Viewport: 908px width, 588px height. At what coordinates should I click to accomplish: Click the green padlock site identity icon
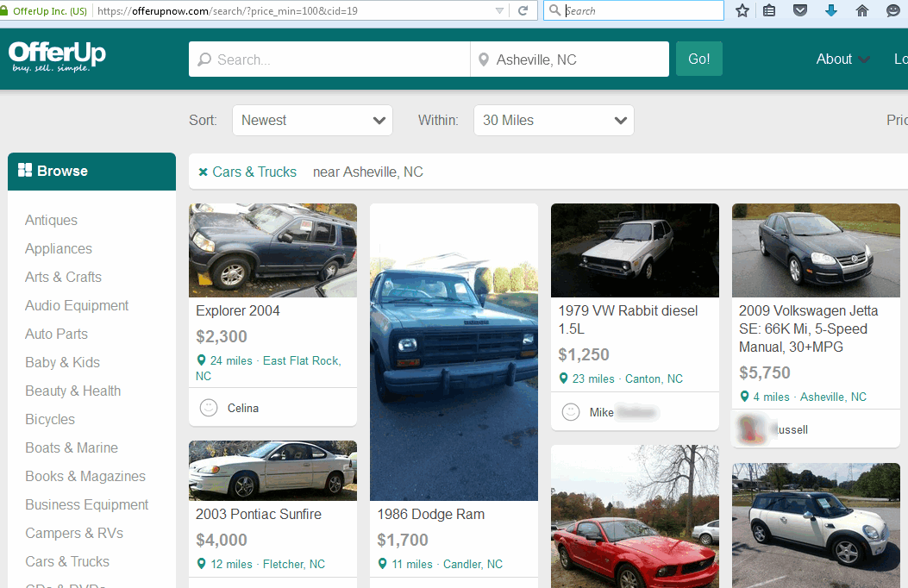pos(4,11)
